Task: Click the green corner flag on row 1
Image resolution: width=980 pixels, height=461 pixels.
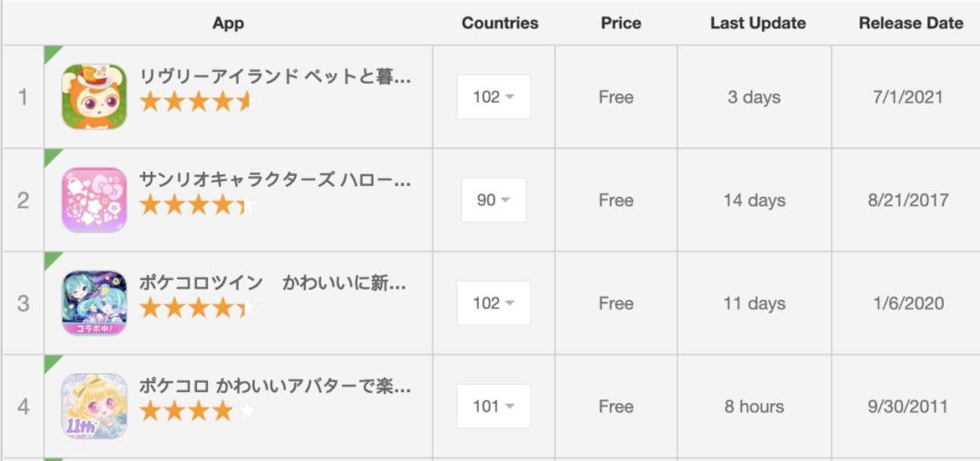Action: (51, 53)
